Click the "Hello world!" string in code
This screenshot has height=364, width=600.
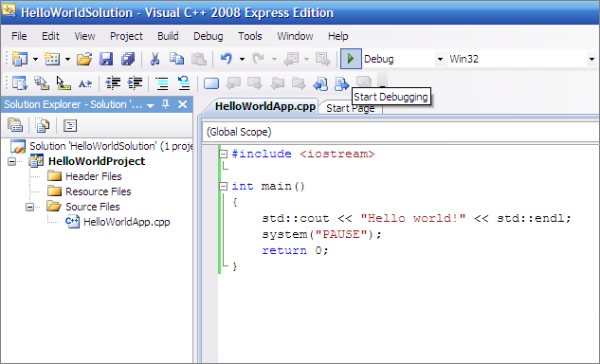click(x=413, y=218)
